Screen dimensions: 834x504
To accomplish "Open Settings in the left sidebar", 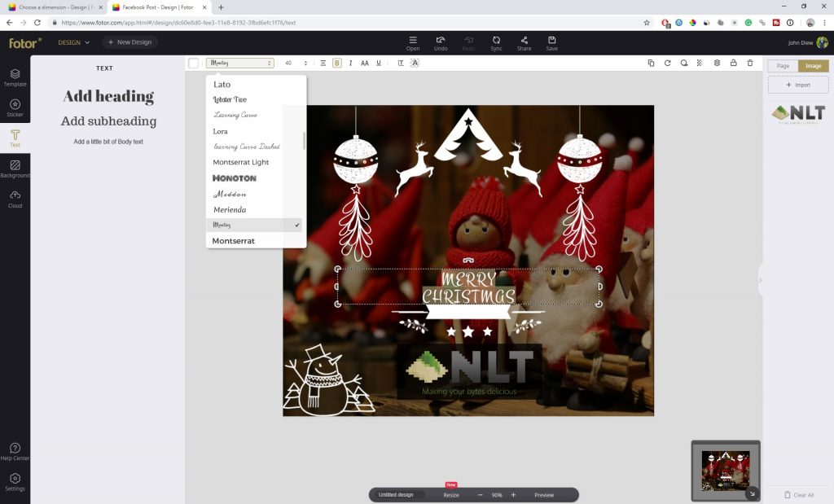I will click(x=15, y=482).
